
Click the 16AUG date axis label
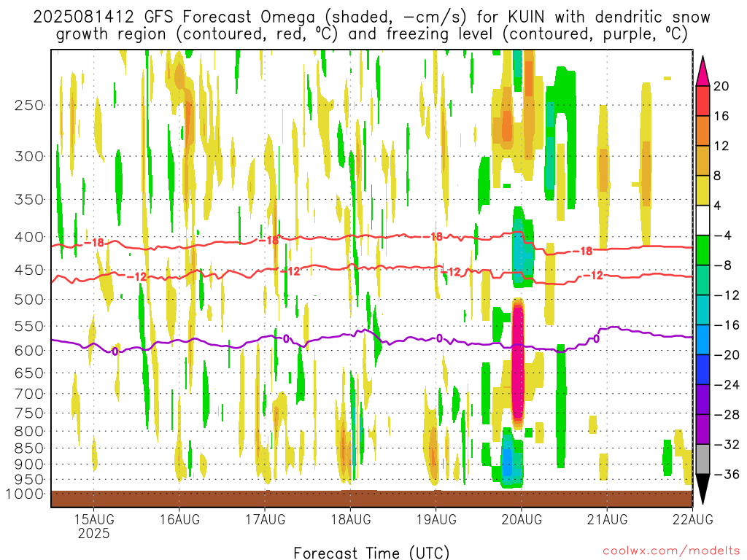(x=179, y=518)
